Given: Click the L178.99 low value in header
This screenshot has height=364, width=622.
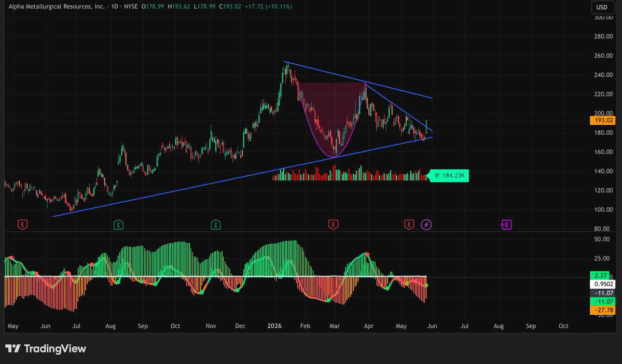Looking at the screenshot, I should tap(205, 6).
